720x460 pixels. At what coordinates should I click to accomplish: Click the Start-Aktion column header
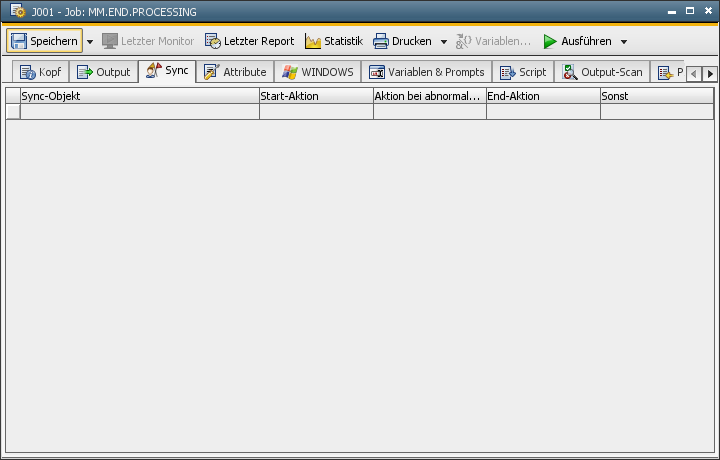[x=316, y=96]
